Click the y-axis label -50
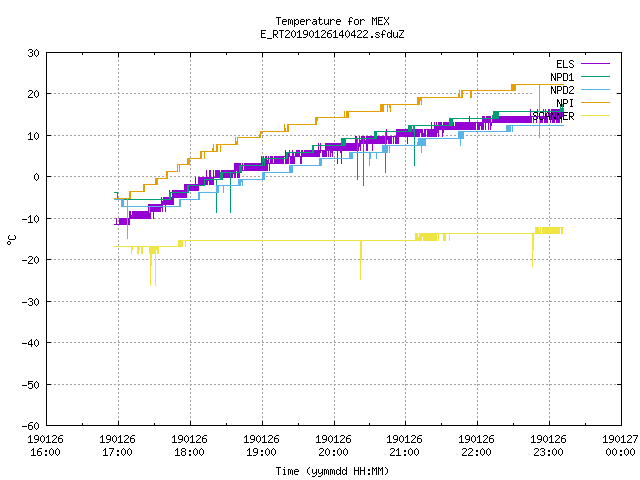This screenshot has height=480, width=640. point(31,384)
